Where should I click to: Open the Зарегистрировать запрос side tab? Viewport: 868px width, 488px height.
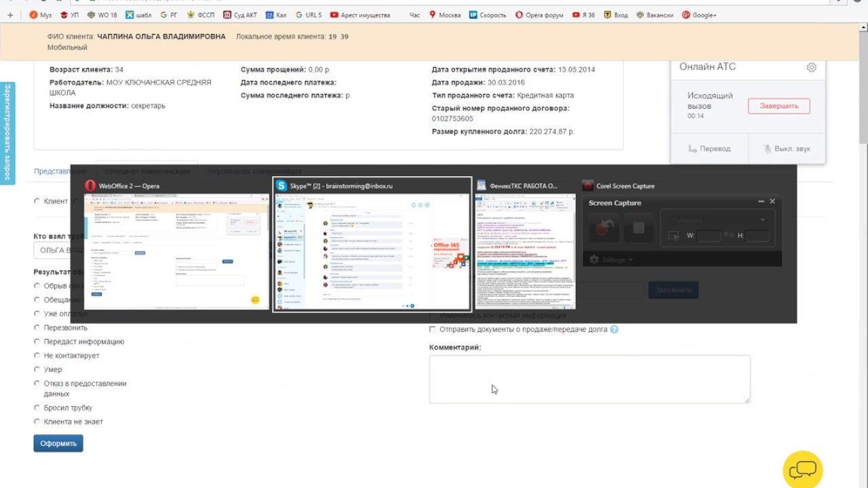(7, 134)
